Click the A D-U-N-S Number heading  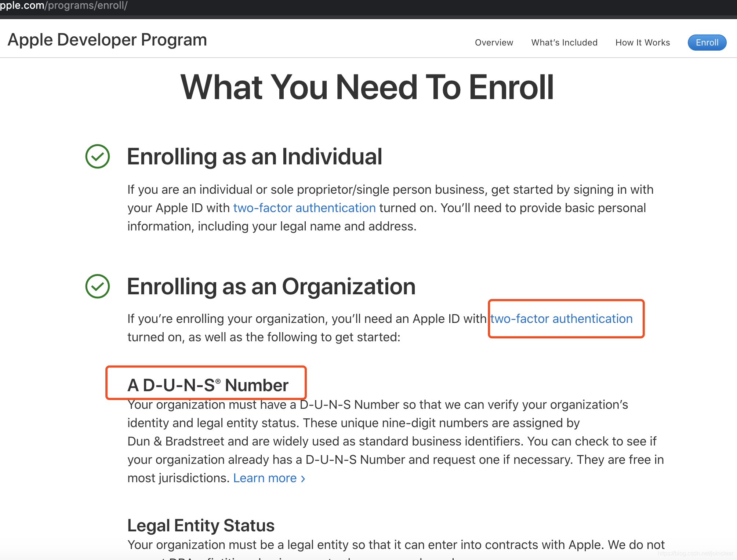pyautogui.click(x=208, y=385)
